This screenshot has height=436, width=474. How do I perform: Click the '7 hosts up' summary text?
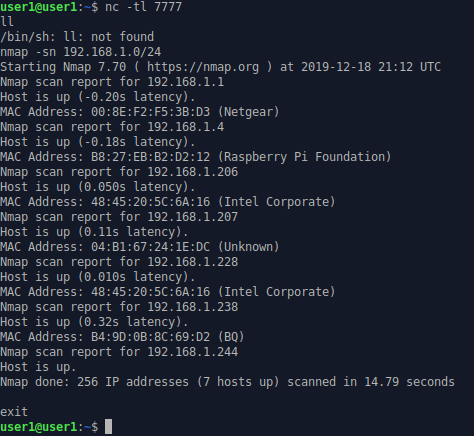coord(238,382)
